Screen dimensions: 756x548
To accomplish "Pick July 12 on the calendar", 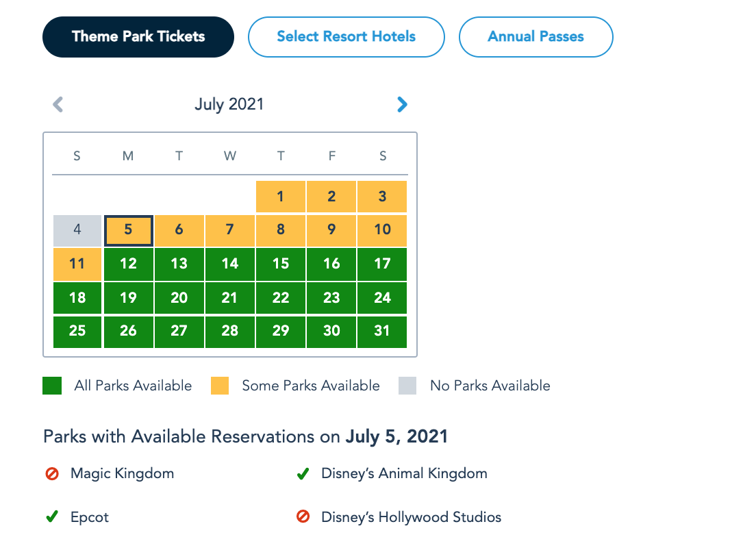I will pos(128,264).
